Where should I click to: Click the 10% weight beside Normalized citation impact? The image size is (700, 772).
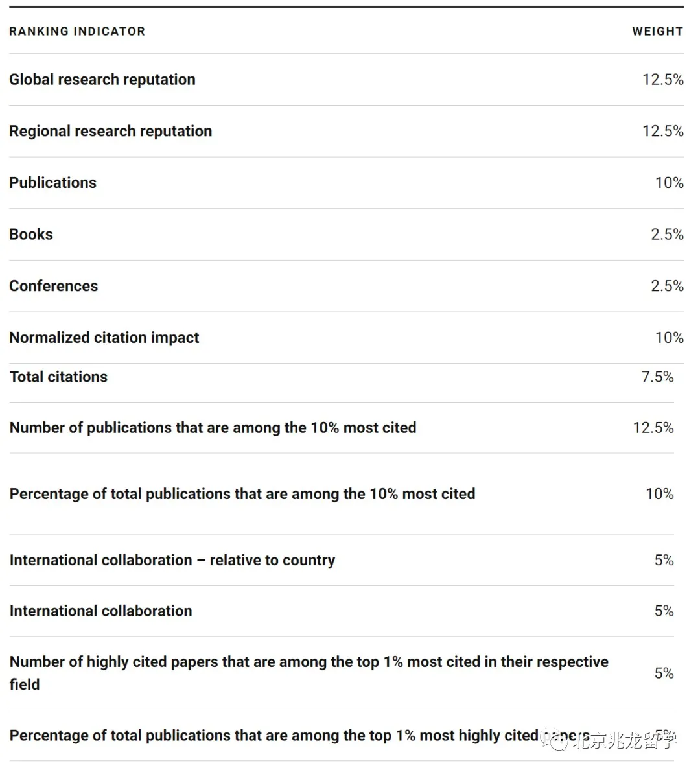pyautogui.click(x=669, y=338)
